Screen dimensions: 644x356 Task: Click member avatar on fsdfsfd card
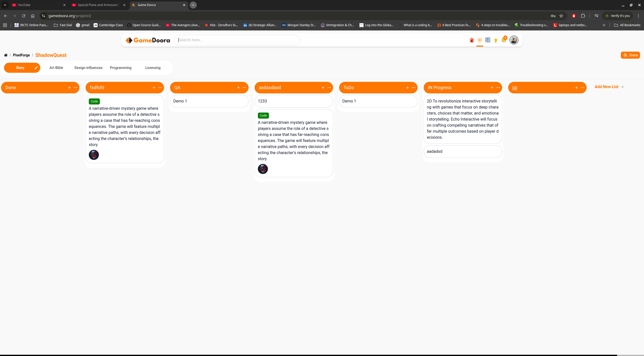(x=94, y=155)
